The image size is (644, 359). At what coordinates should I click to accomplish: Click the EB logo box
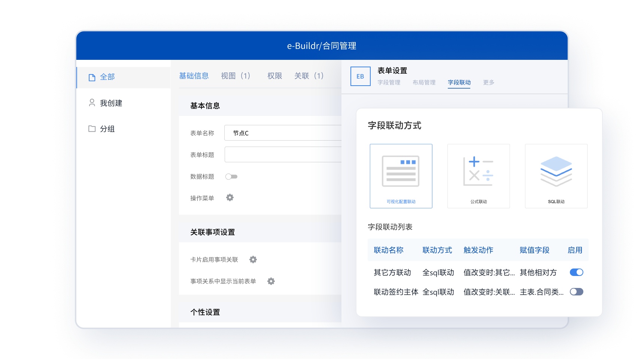(360, 76)
